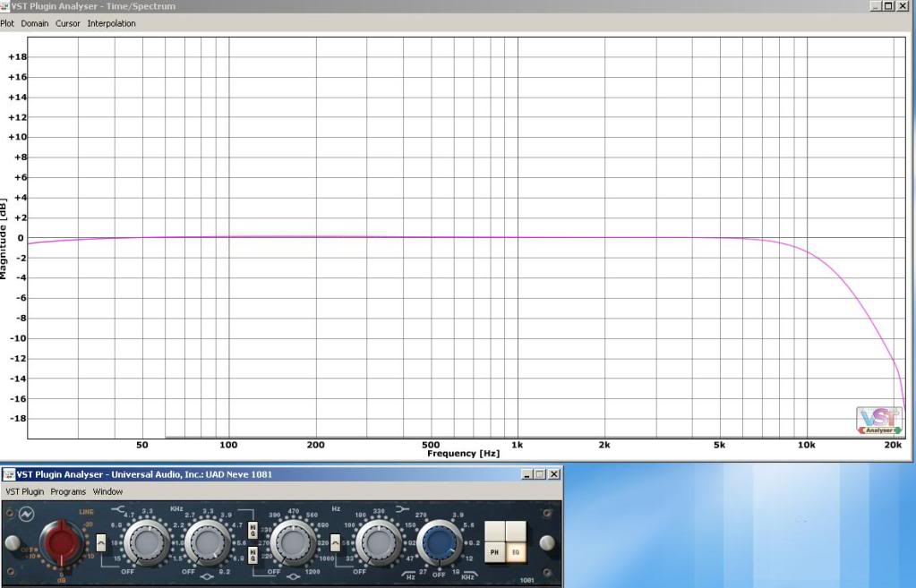Open the Plot menu
The width and height of the screenshot is (916, 588).
(x=7, y=23)
